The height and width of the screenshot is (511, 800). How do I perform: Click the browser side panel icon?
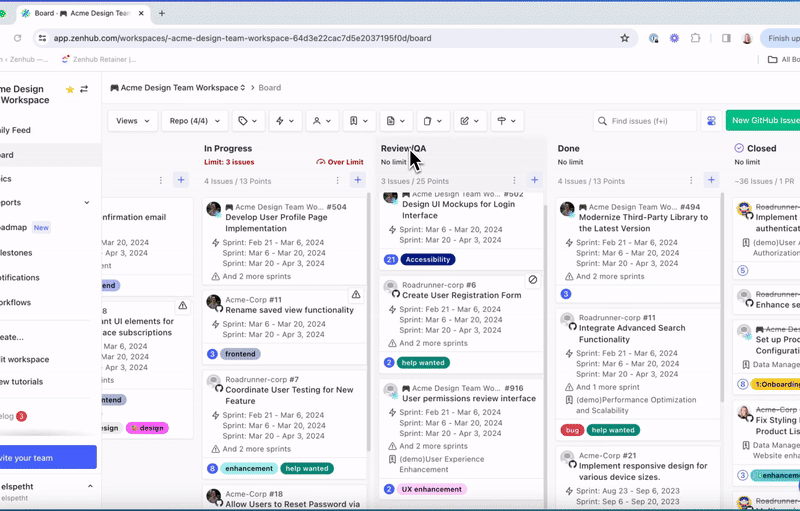(x=726, y=38)
